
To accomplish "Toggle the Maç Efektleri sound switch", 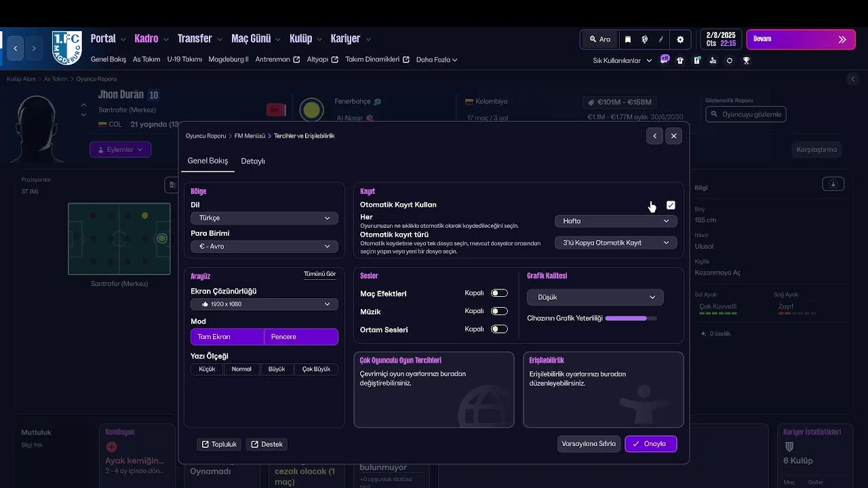I will click(x=500, y=293).
